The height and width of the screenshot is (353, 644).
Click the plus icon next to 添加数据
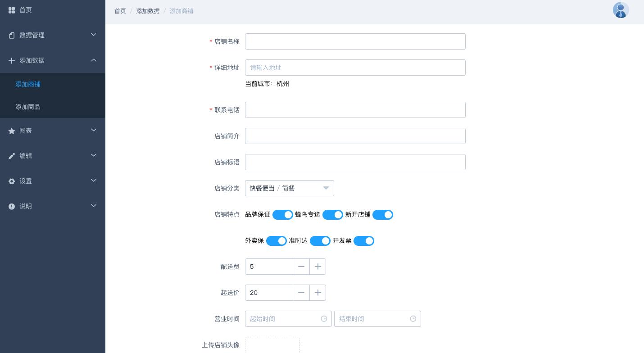pyautogui.click(x=12, y=60)
